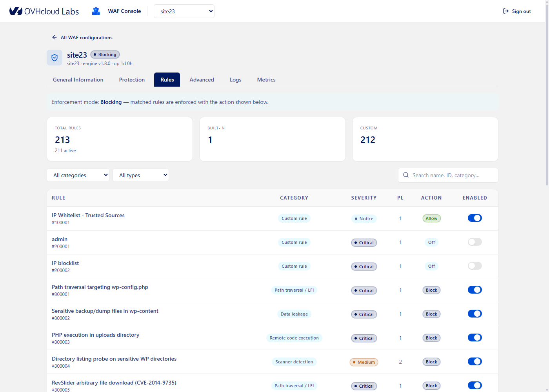Screen dimensions: 549x392
Task: Expand the All categories filter
Action: 78,175
